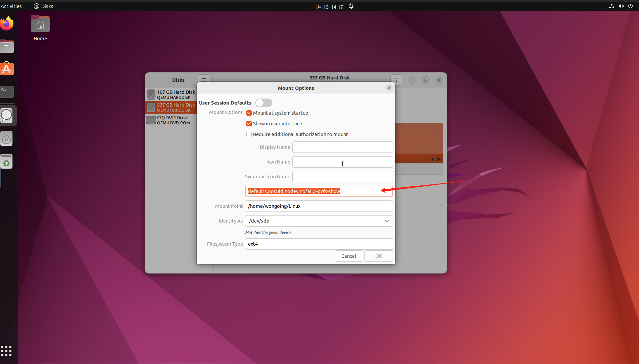Screen dimensions: 639x364
Task: Show Applications grid in dock
Action: (x=6, y=351)
